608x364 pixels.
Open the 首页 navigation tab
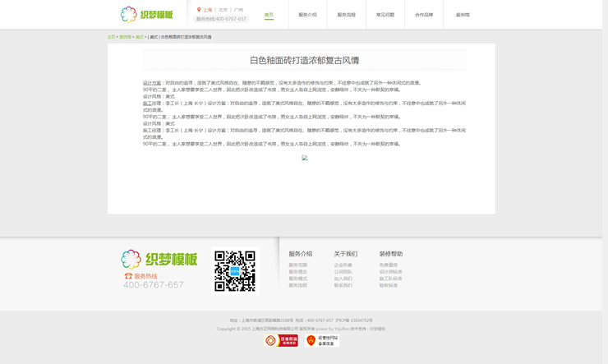[x=269, y=15]
